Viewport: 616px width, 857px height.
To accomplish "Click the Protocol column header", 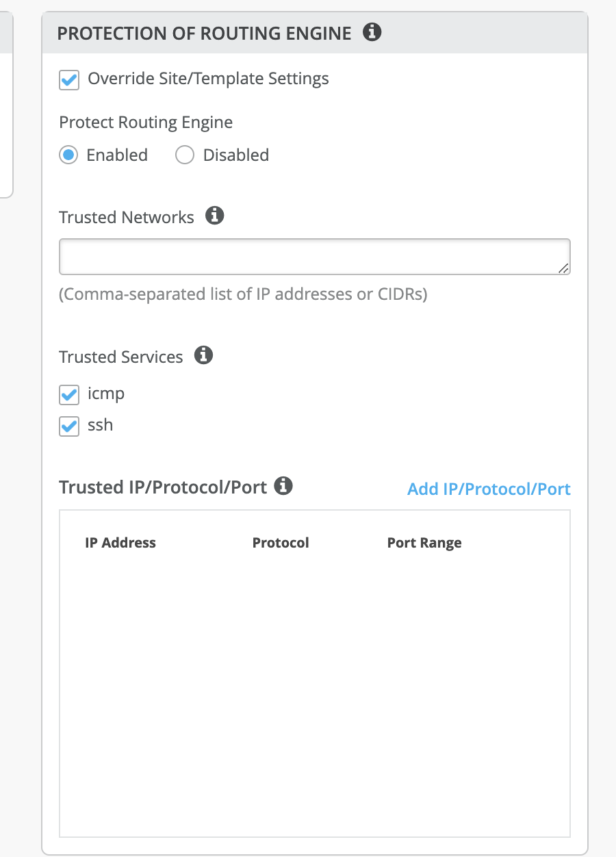I will coord(281,543).
